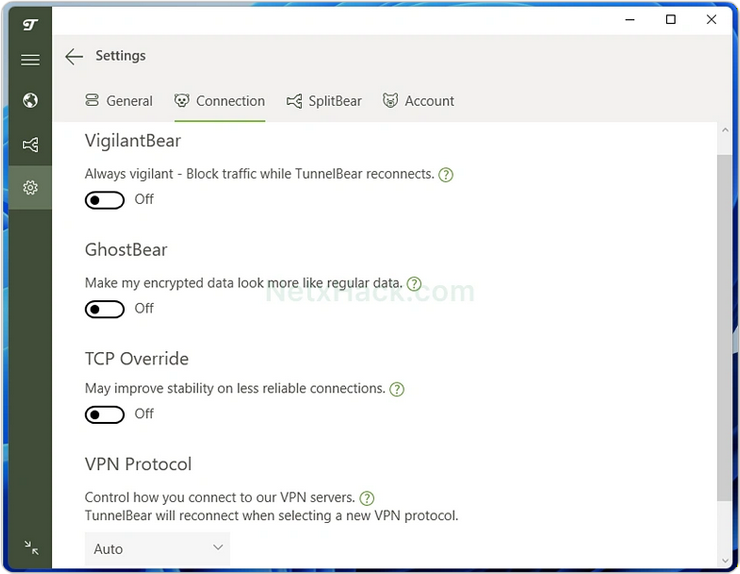Open the globe map view icon
The height and width of the screenshot is (574, 740).
point(30,100)
